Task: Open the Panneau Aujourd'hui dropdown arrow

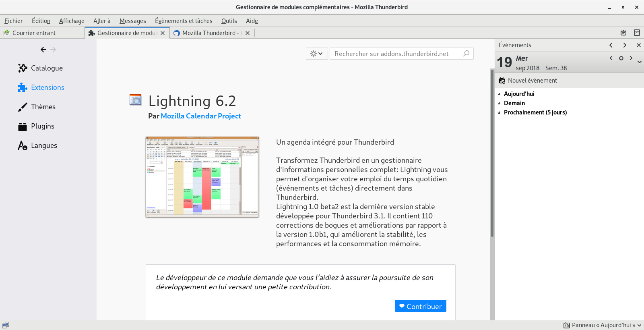Action: [639, 325]
